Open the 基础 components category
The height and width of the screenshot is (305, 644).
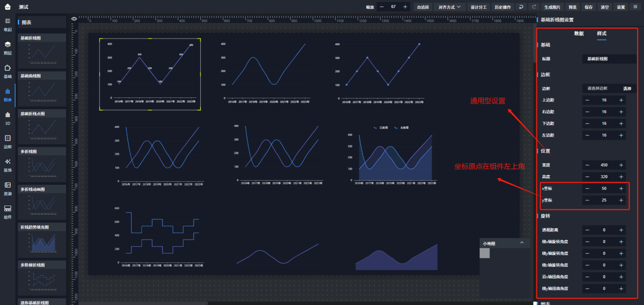[8, 71]
